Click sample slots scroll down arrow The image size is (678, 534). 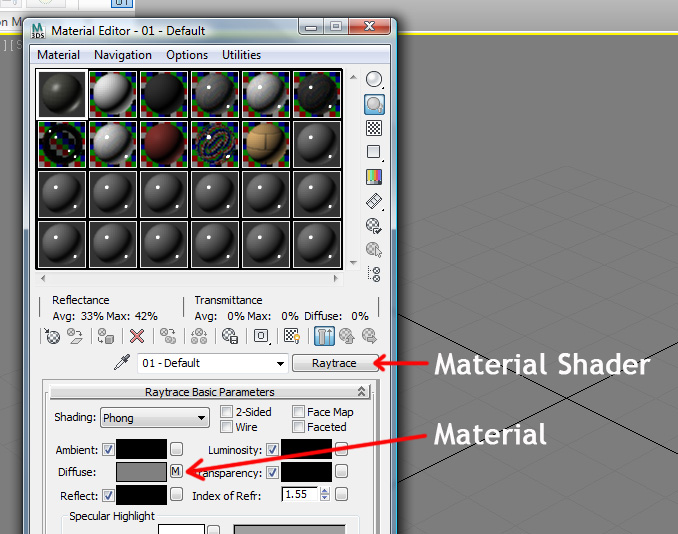click(x=353, y=262)
